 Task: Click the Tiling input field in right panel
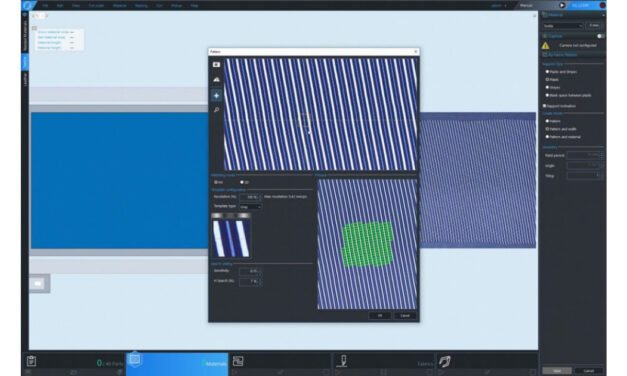[585, 176]
